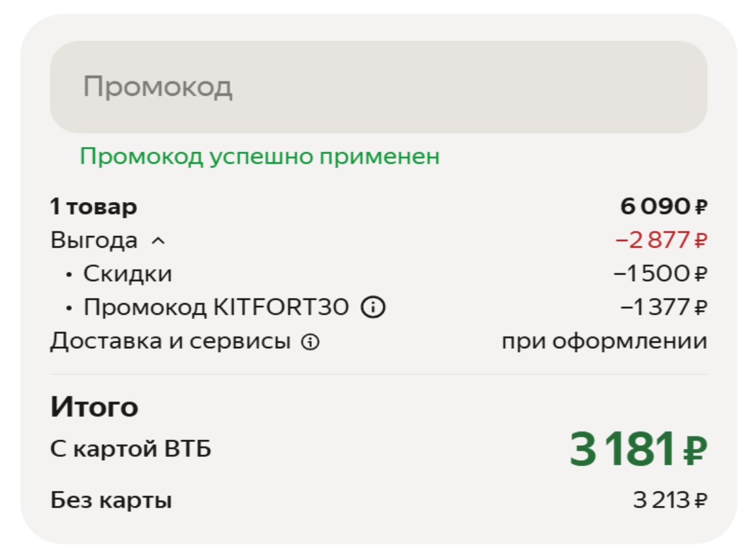This screenshot has height=560, width=751.
Task: Click the green 3 181 ₽ total
Action: (637, 449)
